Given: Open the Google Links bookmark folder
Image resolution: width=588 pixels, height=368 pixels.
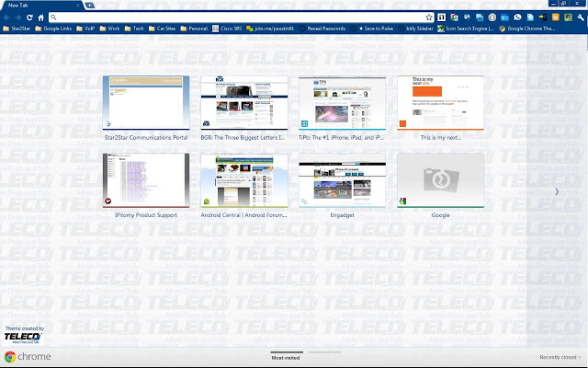Looking at the screenshot, I should [x=53, y=29].
